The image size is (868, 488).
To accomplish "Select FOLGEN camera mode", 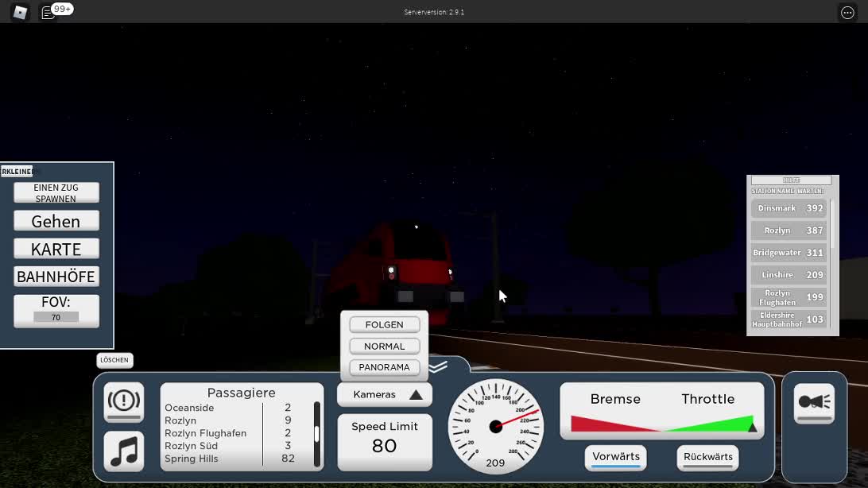I will pos(384,325).
